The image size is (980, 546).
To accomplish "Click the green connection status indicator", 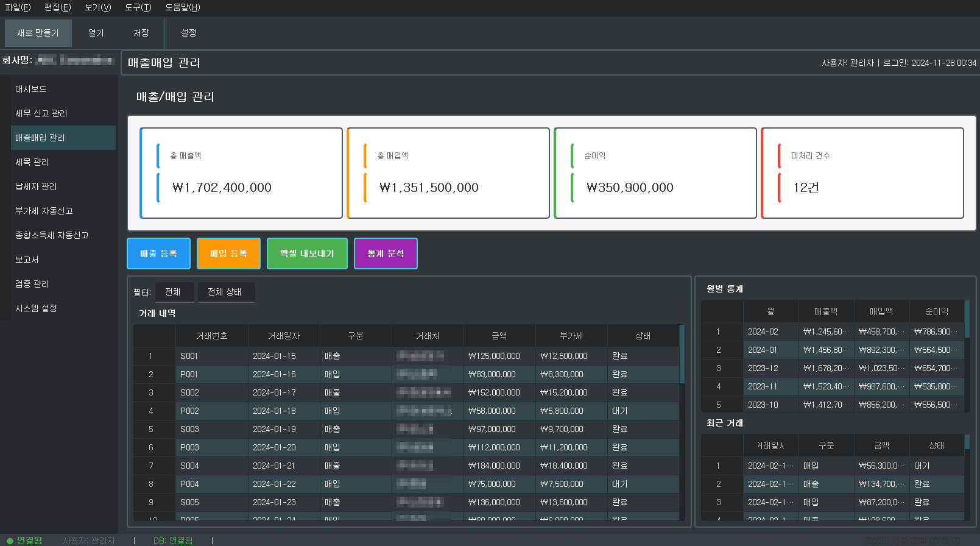I will coord(24,540).
